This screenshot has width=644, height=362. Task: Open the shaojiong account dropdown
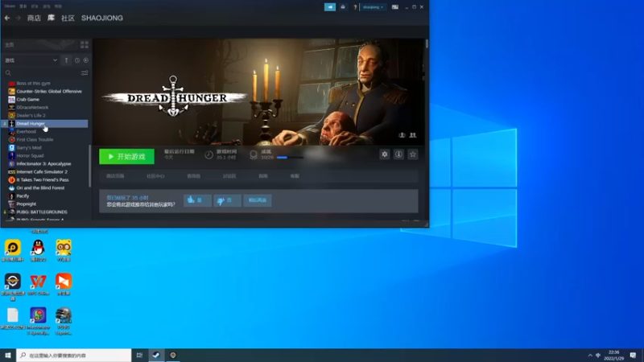[373, 7]
